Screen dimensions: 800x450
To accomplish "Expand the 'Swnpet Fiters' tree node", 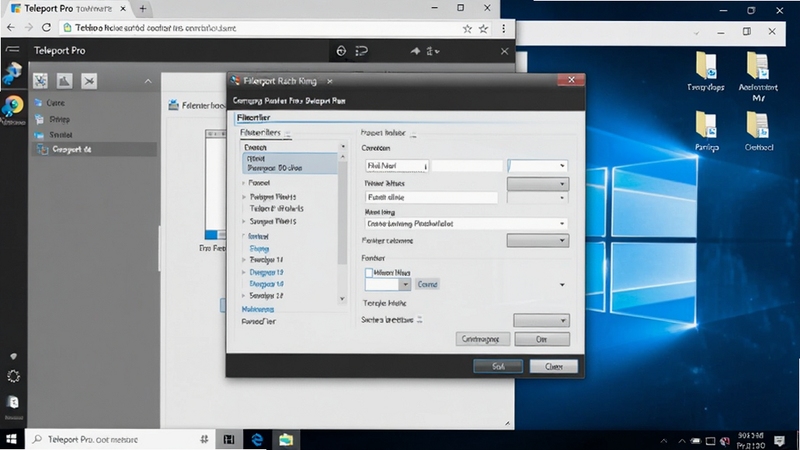I will click(x=244, y=221).
